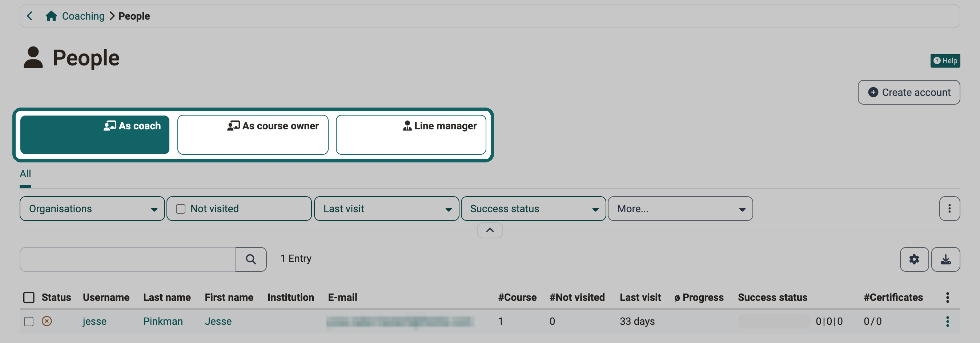Sort by ø Progress column

pyautogui.click(x=699, y=297)
